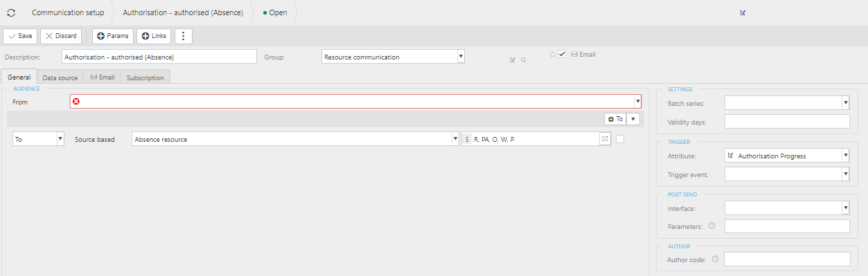This screenshot has height=276, width=868.
Task: Open the To recipient type dropdown
Action: [x=60, y=139]
